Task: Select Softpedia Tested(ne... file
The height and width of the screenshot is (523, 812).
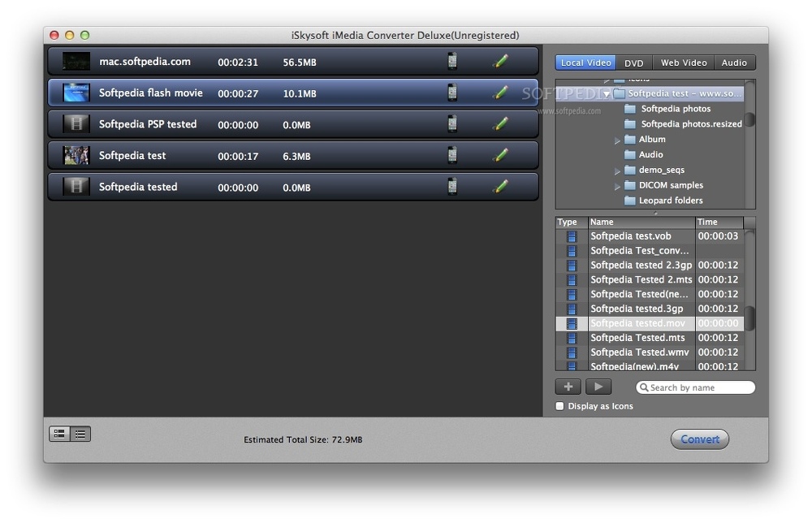Action: (640, 294)
